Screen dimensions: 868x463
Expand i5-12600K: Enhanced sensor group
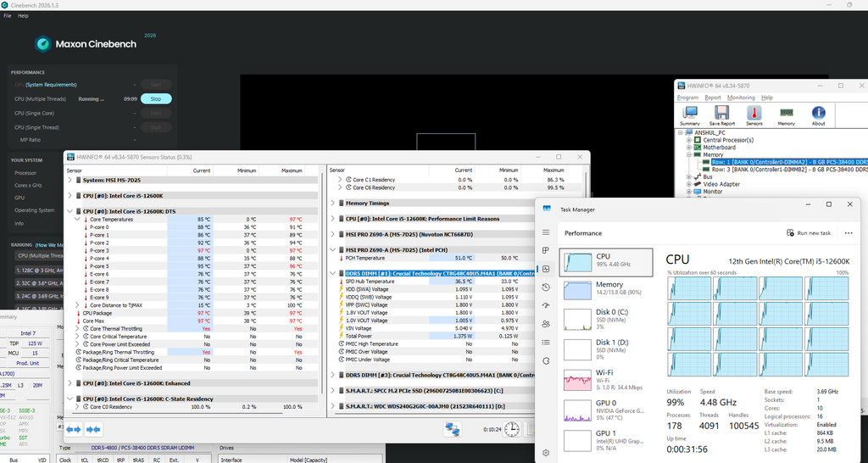(x=70, y=383)
